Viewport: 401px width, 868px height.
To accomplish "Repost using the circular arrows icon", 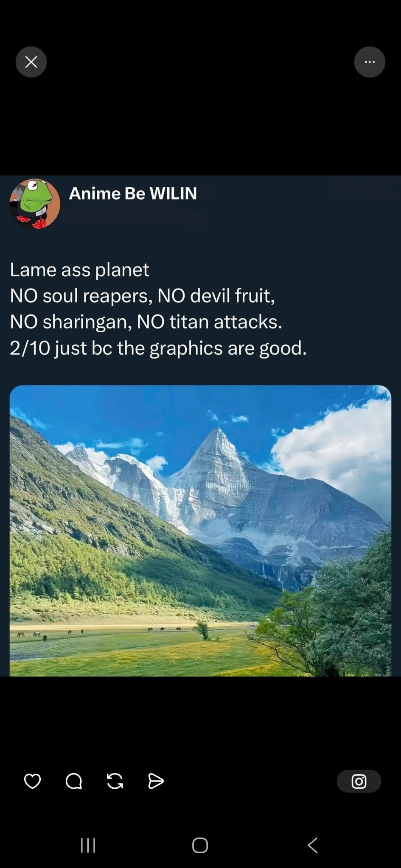I will click(x=115, y=781).
